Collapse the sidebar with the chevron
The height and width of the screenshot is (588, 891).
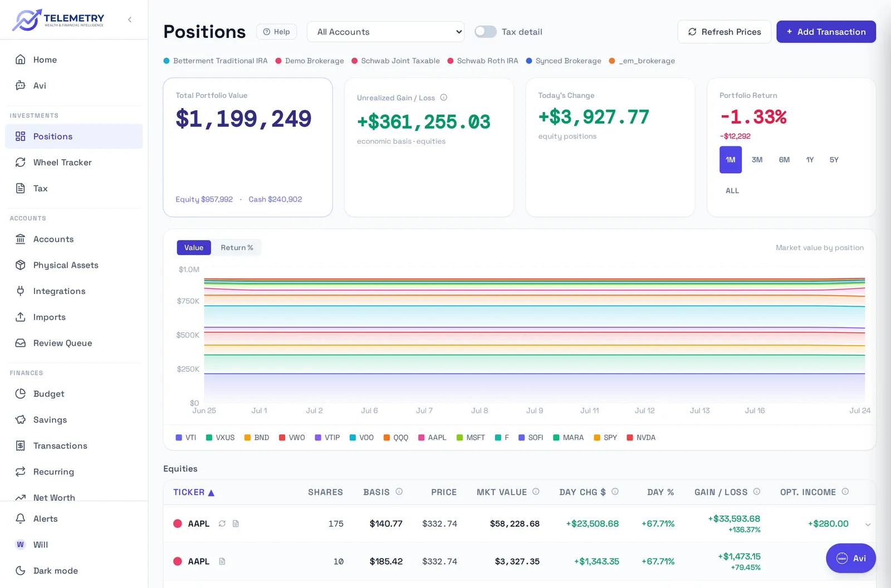coord(130,19)
